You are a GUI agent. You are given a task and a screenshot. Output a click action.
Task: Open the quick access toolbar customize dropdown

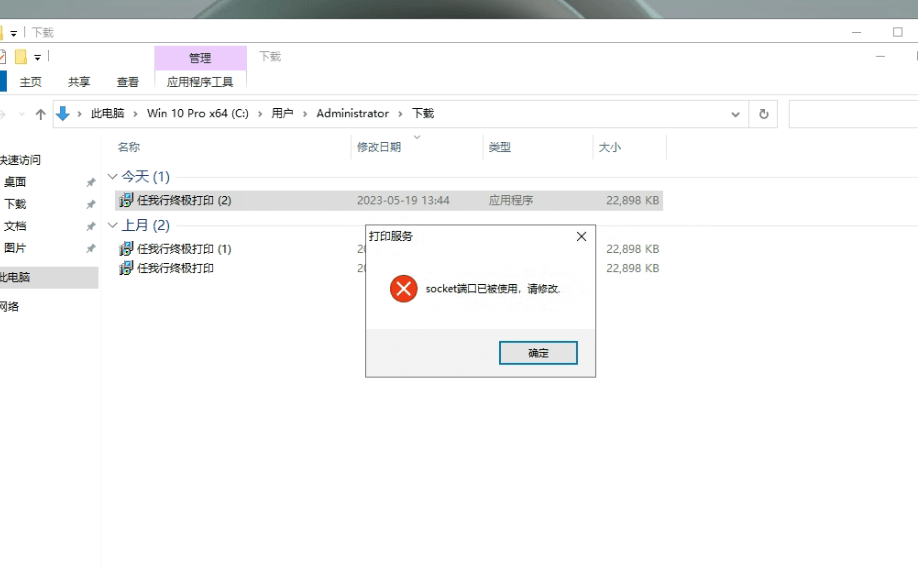pyautogui.click(x=37, y=57)
